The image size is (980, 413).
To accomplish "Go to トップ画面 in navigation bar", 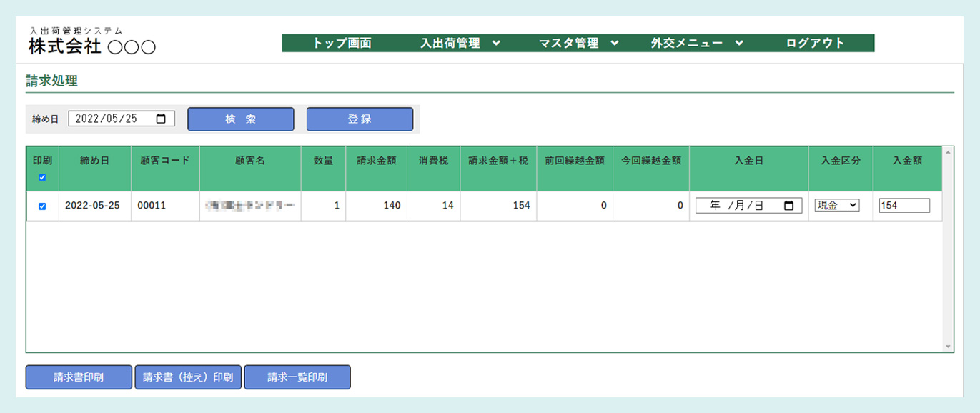I will coord(342,43).
